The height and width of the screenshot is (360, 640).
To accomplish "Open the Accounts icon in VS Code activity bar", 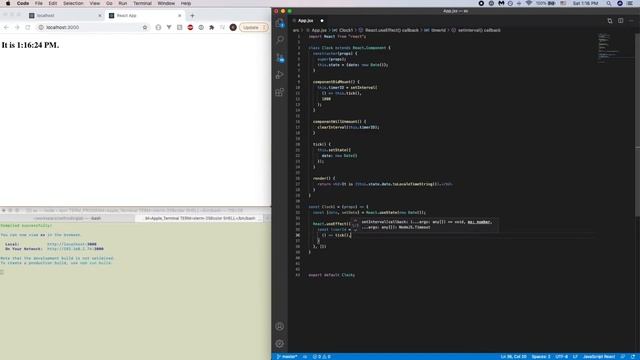I will coord(280,326).
